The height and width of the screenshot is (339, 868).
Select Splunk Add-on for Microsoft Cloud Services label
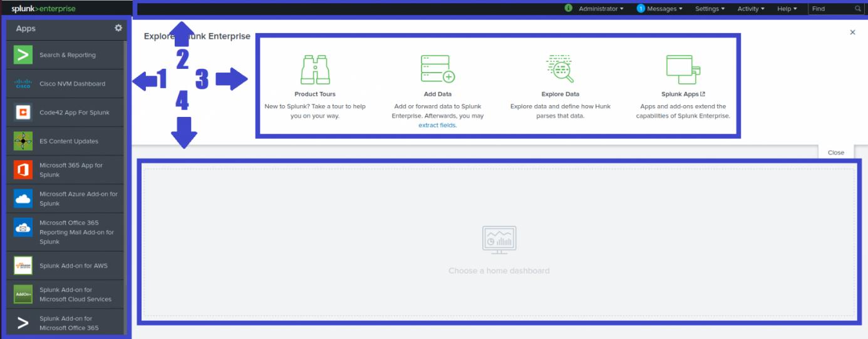[75, 295]
